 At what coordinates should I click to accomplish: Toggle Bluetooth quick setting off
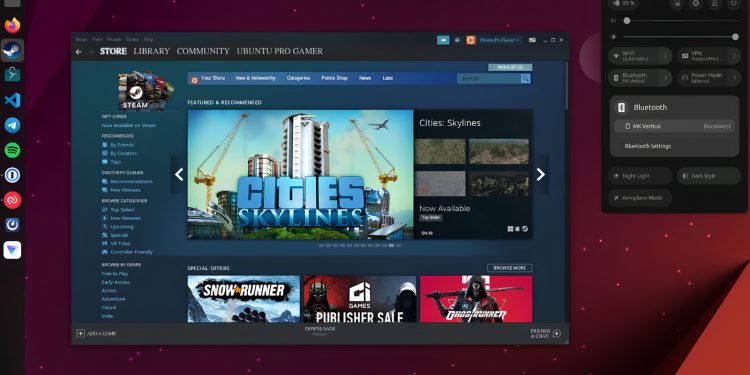coord(634,78)
